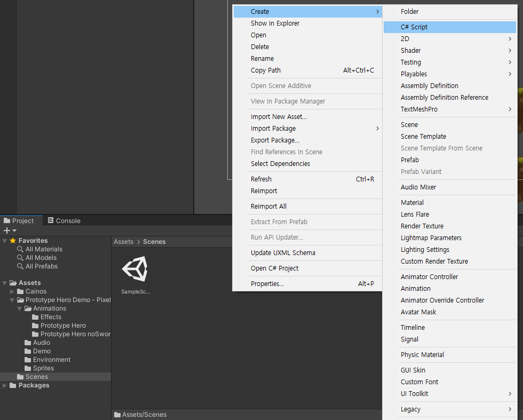The height and width of the screenshot is (420, 523).
Task: Choose Folder from Create submenu
Action: 449,12
